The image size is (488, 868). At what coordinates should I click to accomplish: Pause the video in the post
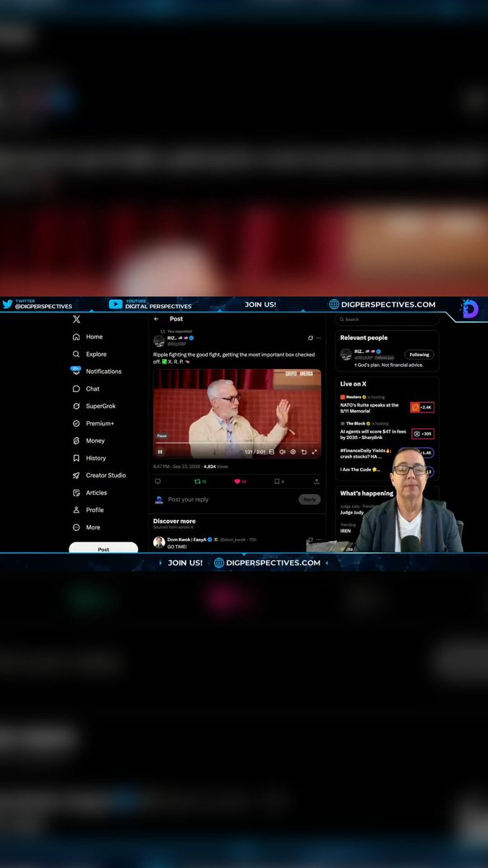(x=160, y=452)
